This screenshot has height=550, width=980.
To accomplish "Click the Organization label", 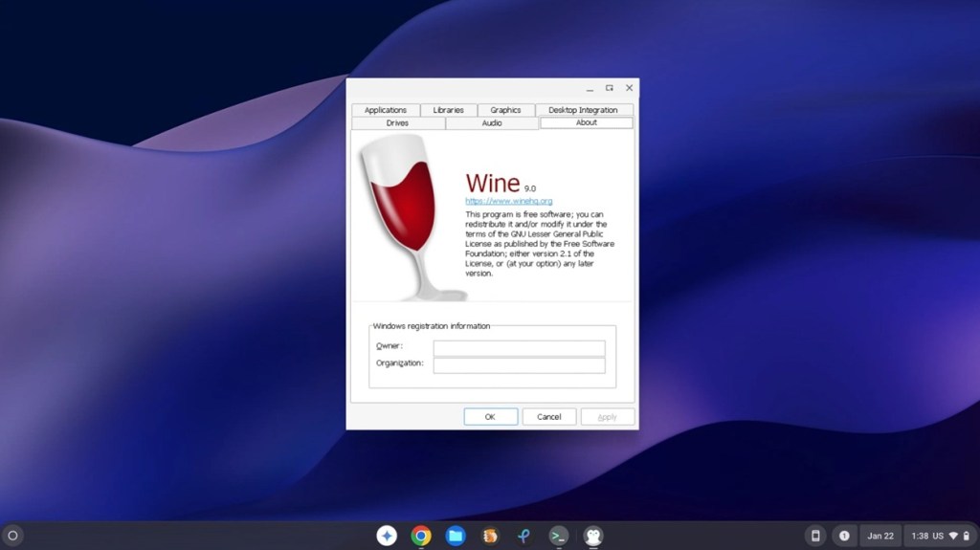I will 399,363.
